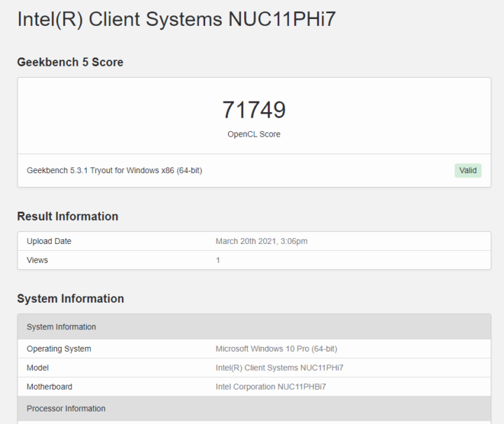The image size is (504, 424).
Task: Select the Motherboard row label
Action: tap(50, 387)
